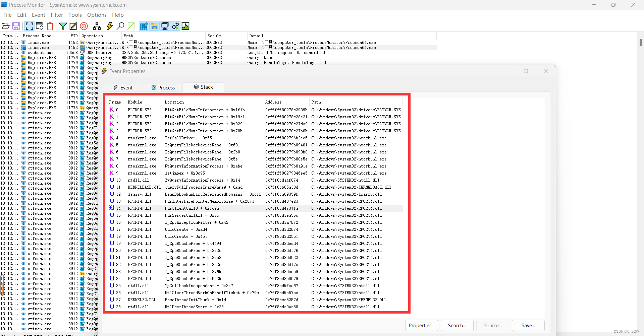Select frame 25 TpCallbackIndependent row
The width and height of the screenshot is (644, 336).
click(255, 286)
